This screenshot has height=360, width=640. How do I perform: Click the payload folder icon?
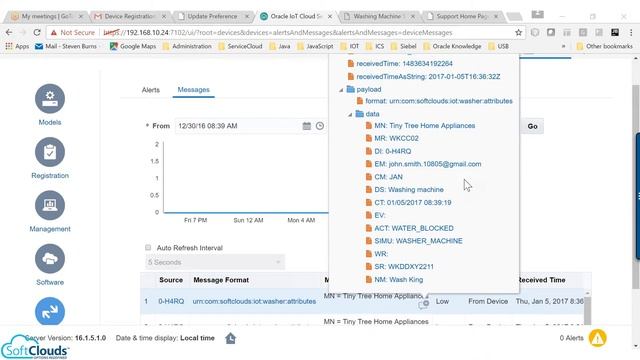pyautogui.click(x=350, y=89)
